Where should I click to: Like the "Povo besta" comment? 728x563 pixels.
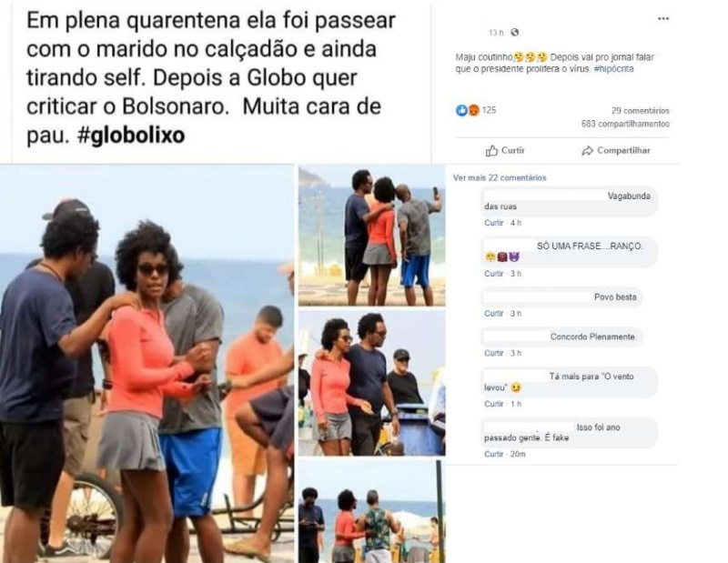point(493,314)
